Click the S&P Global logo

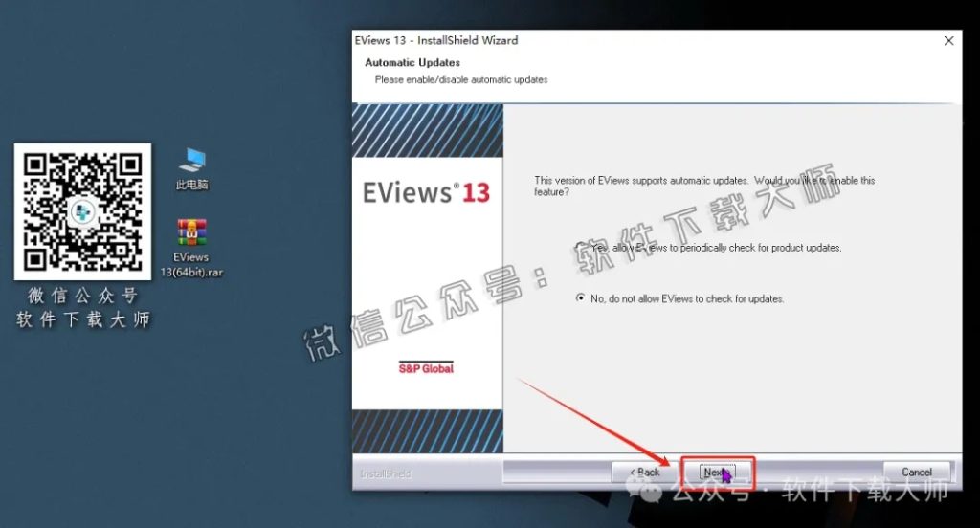pyautogui.click(x=426, y=368)
